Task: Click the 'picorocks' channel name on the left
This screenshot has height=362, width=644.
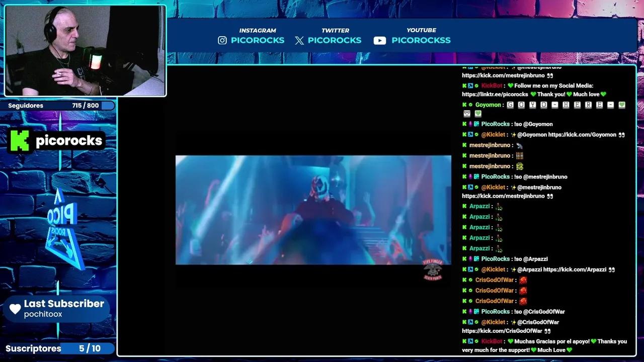Action: tap(69, 141)
